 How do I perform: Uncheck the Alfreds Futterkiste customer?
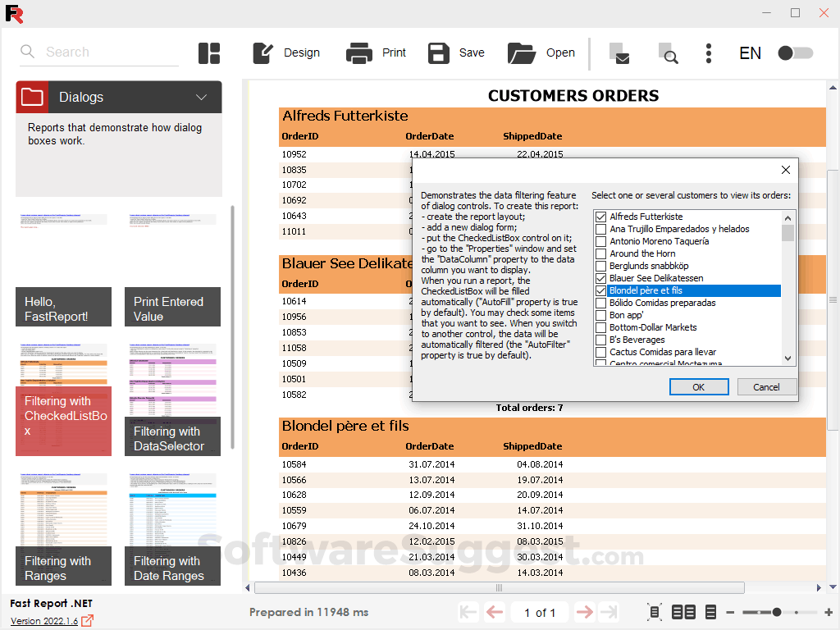[x=601, y=216]
